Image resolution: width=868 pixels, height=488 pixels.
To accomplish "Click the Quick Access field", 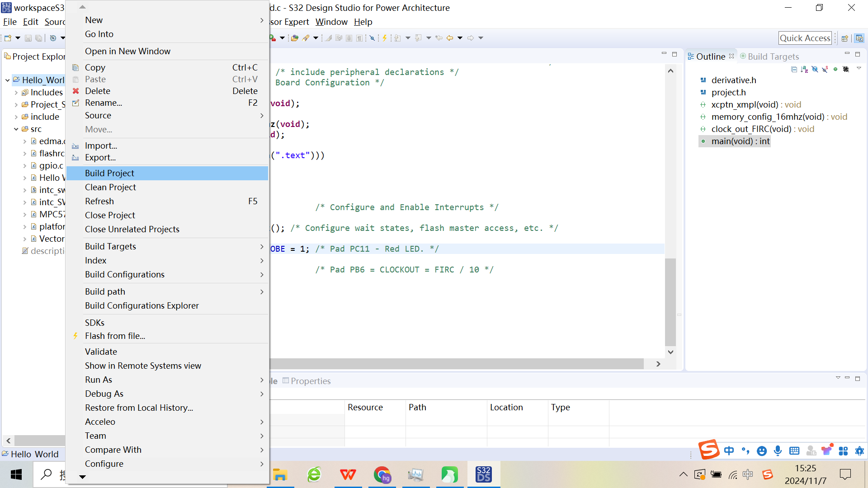I will click(x=805, y=38).
